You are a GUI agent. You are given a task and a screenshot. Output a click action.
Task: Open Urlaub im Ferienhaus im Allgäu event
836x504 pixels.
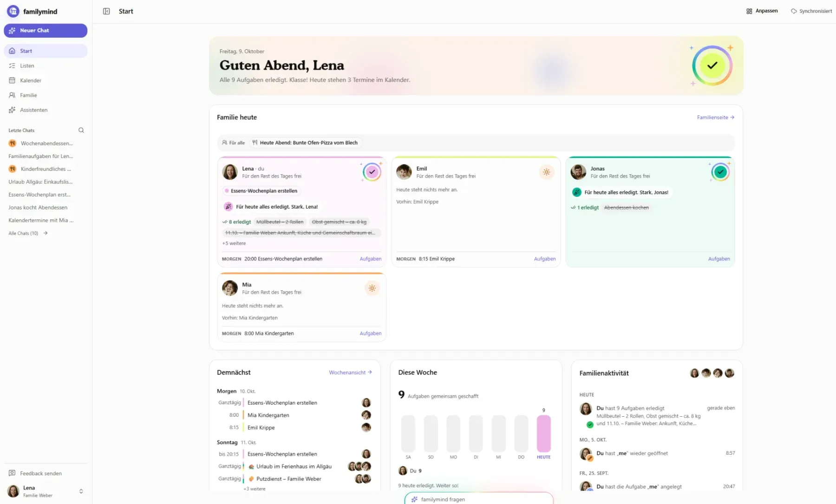pos(294,466)
